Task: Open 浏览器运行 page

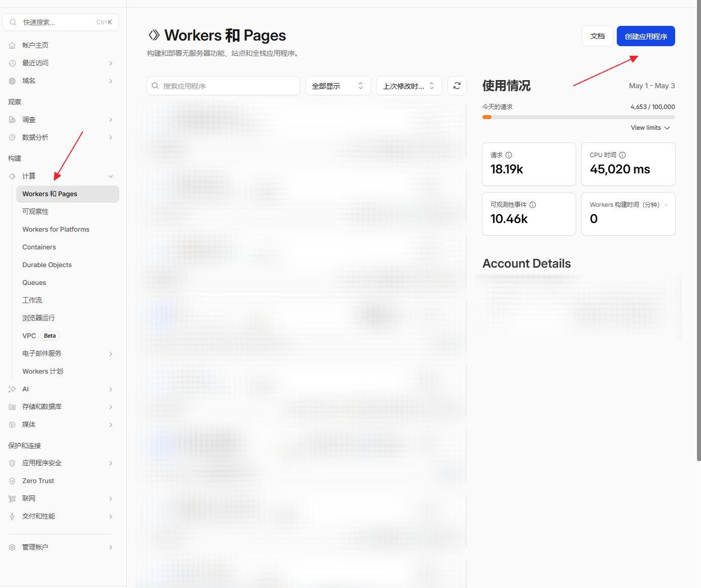Action: click(x=39, y=318)
